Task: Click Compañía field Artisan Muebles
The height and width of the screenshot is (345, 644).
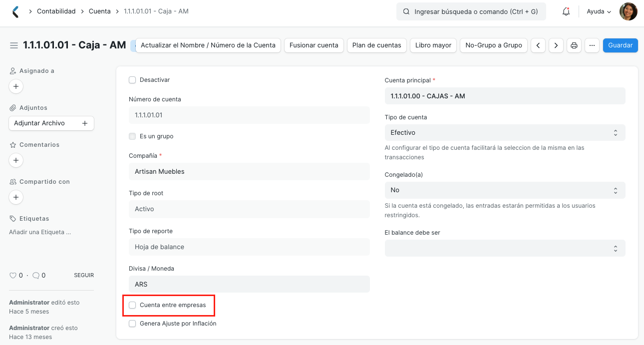Action: (x=249, y=172)
